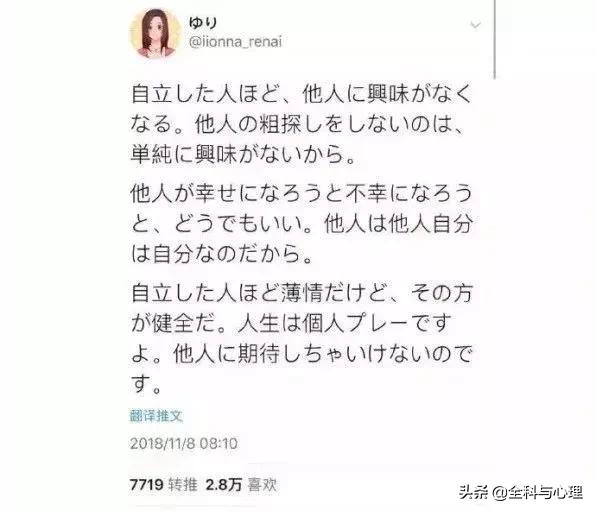
Task: Click 翻译推文 to translate the tweet
Action: click(x=156, y=416)
